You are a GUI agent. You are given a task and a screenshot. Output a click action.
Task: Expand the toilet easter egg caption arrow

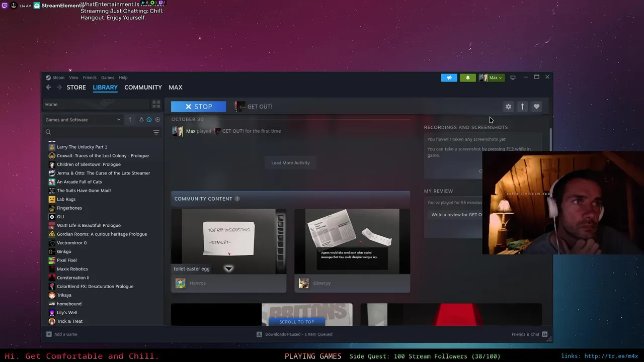[228, 268]
